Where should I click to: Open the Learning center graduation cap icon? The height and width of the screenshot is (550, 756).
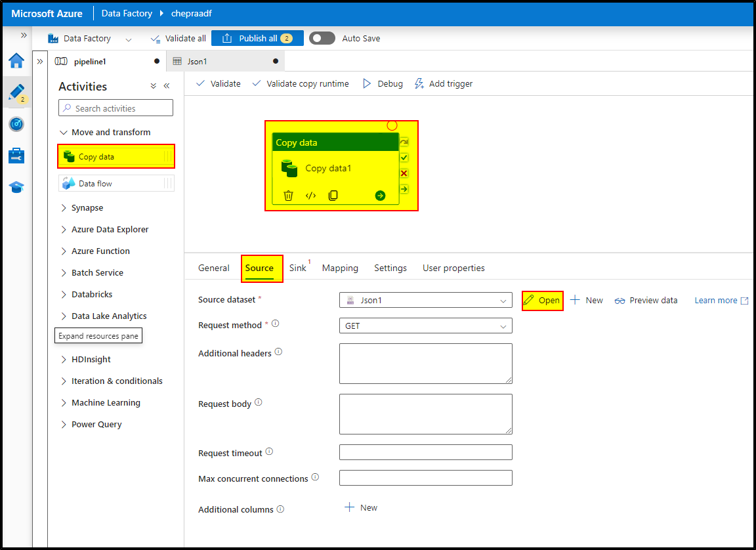[x=16, y=187]
